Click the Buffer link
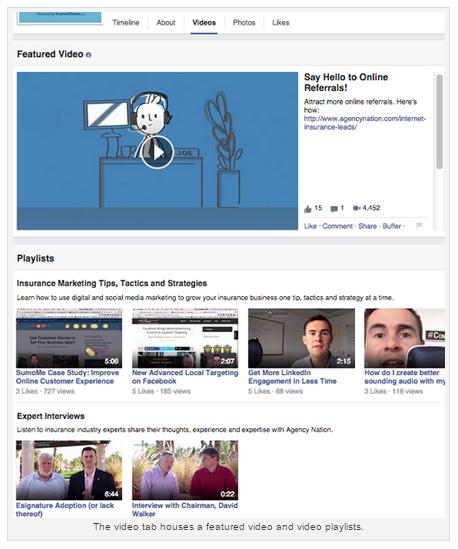 [391, 226]
